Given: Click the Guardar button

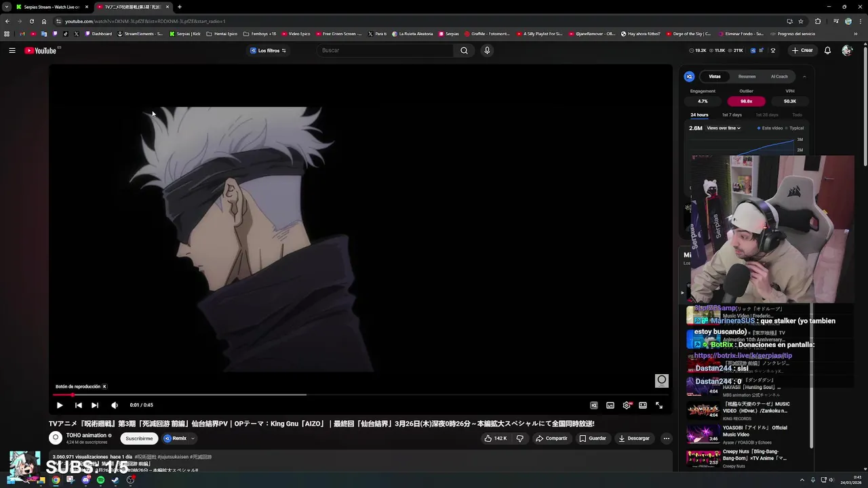Looking at the screenshot, I should pos(593,439).
